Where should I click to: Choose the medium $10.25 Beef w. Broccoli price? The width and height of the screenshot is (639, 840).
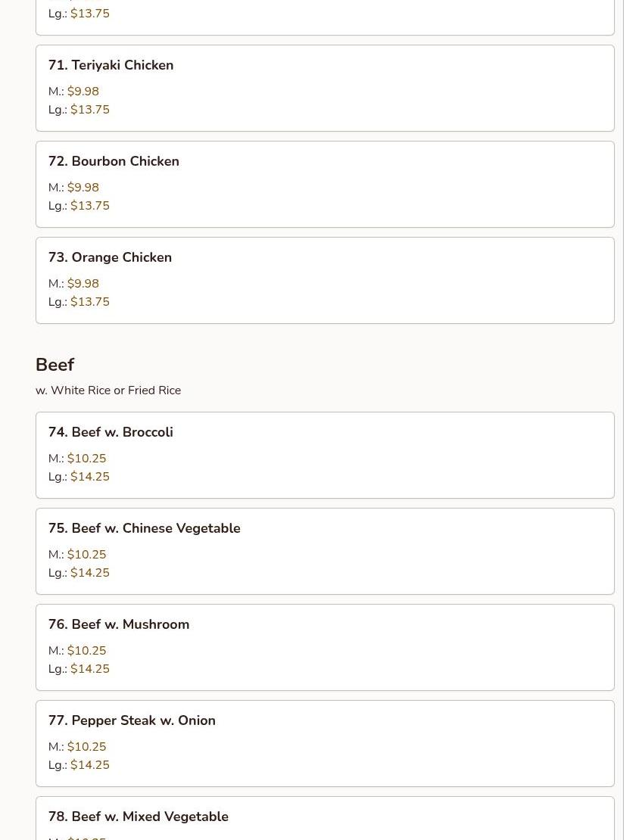tap(86, 459)
